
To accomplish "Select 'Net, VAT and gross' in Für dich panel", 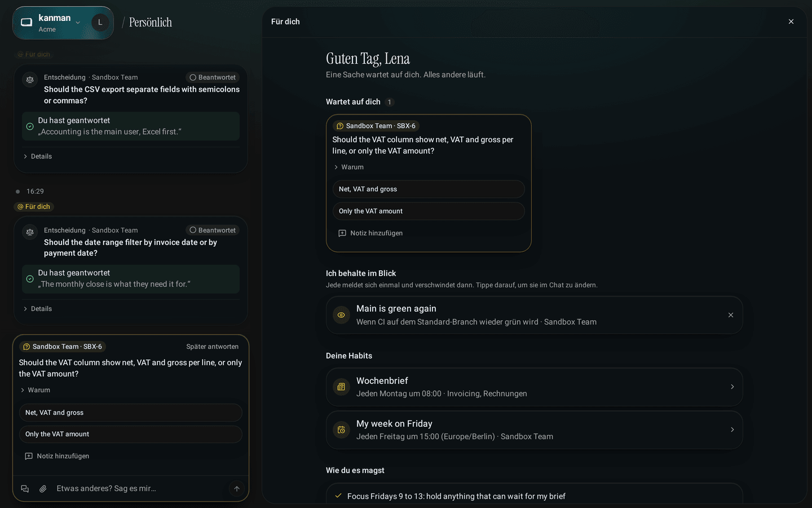I will coord(429,189).
